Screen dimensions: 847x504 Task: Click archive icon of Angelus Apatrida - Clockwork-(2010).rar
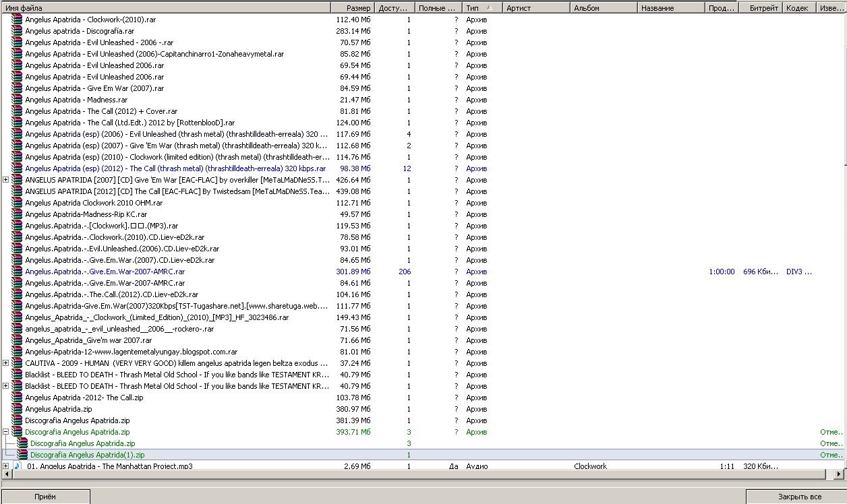pyautogui.click(x=17, y=20)
